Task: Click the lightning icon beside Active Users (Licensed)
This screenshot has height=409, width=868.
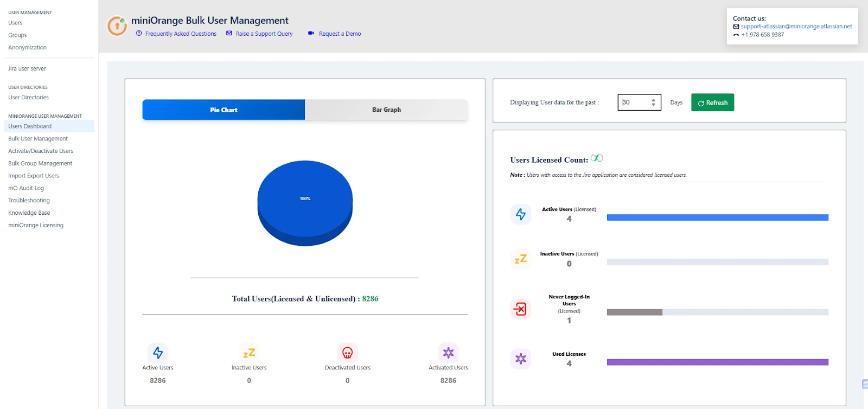Action: 521,214
